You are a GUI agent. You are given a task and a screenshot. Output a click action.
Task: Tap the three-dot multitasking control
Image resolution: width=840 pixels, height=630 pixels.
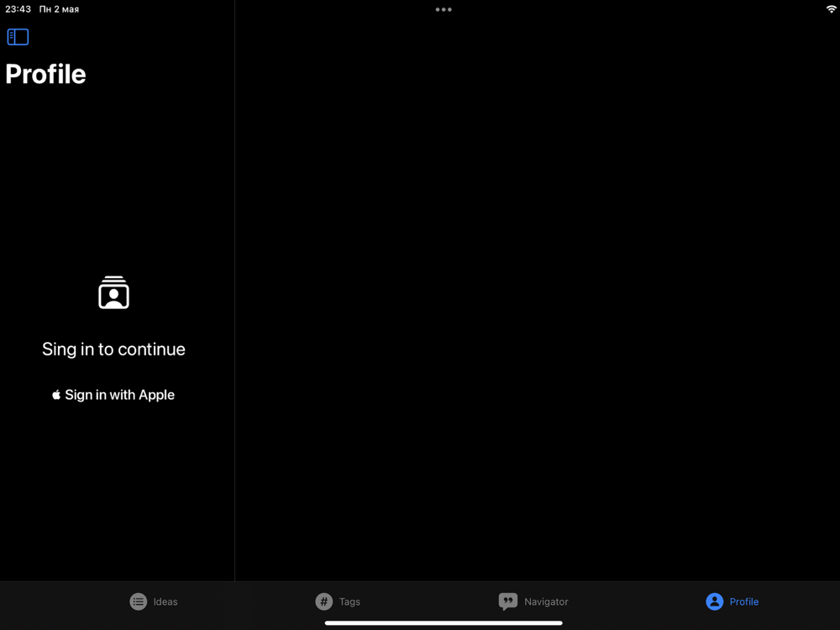(444, 9)
